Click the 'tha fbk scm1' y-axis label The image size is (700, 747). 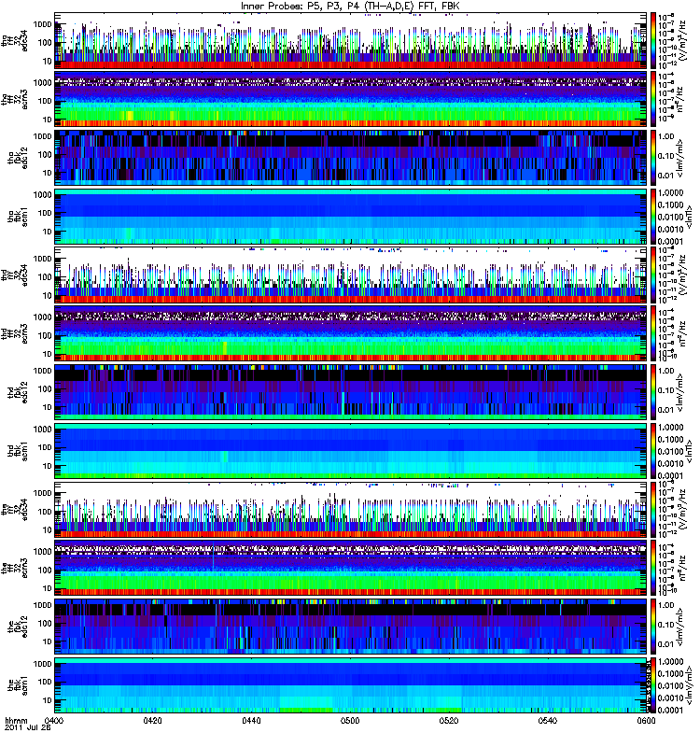click(x=18, y=217)
